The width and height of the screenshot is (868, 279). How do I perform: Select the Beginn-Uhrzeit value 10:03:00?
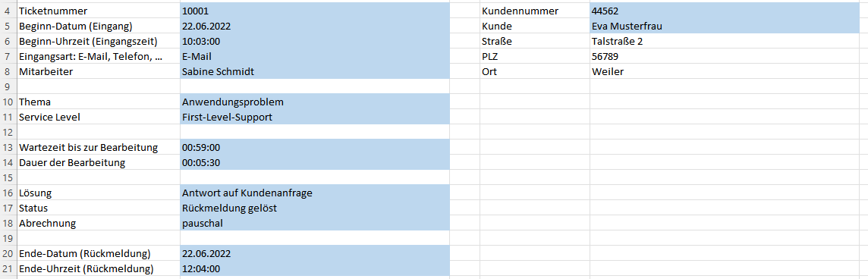(315, 41)
